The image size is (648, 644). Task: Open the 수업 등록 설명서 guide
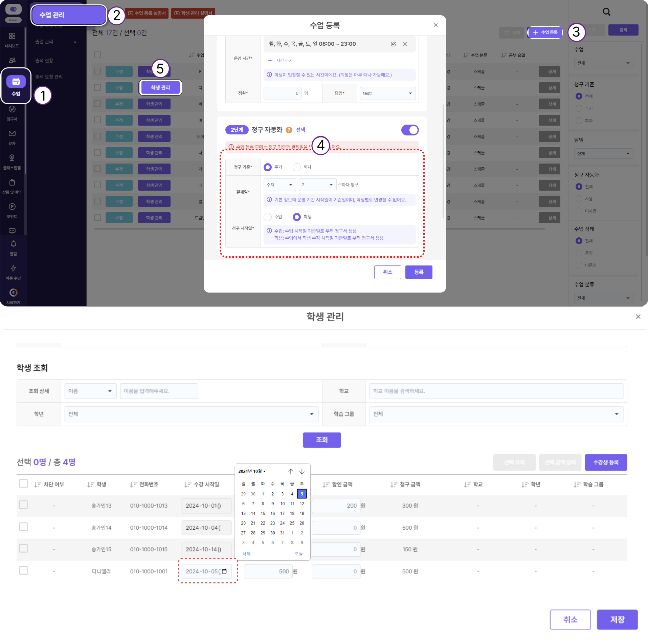(x=147, y=13)
